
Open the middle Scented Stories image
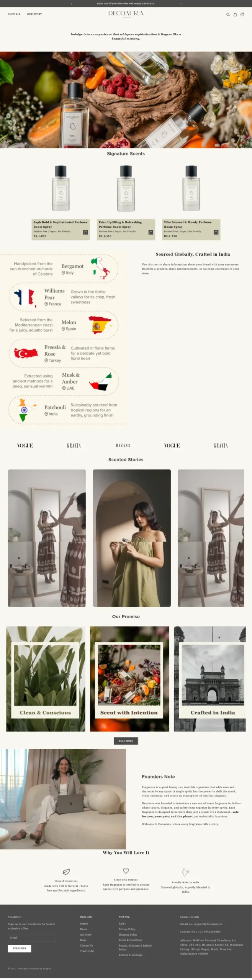click(132, 538)
